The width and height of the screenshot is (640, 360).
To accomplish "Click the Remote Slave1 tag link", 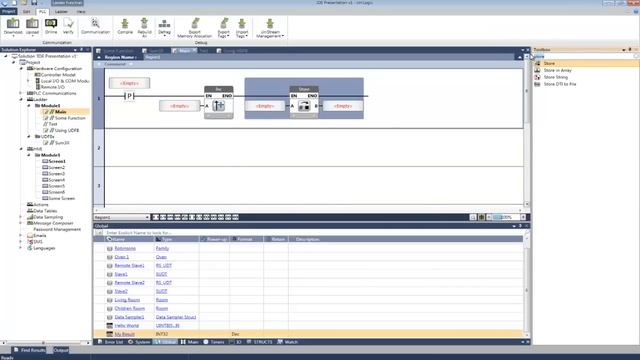I will (x=129, y=265).
